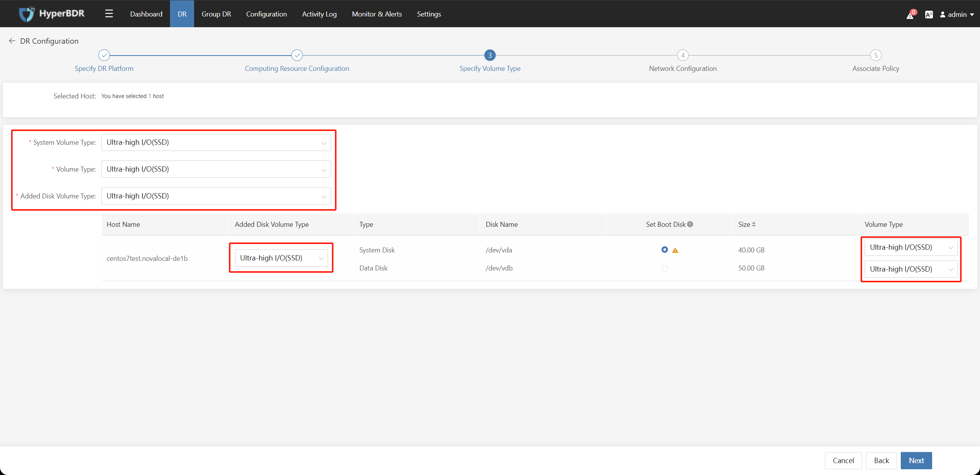Click the Next button
The width and height of the screenshot is (980, 475).
(x=916, y=460)
